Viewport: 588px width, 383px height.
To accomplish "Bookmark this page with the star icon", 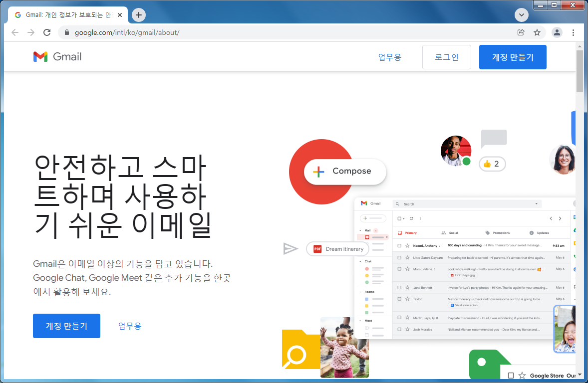I will coord(537,32).
